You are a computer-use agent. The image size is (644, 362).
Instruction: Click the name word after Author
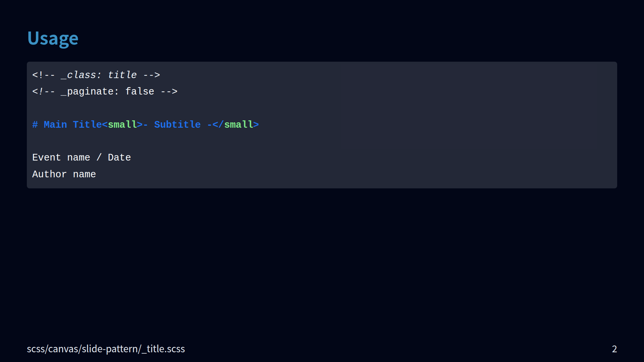pos(84,174)
